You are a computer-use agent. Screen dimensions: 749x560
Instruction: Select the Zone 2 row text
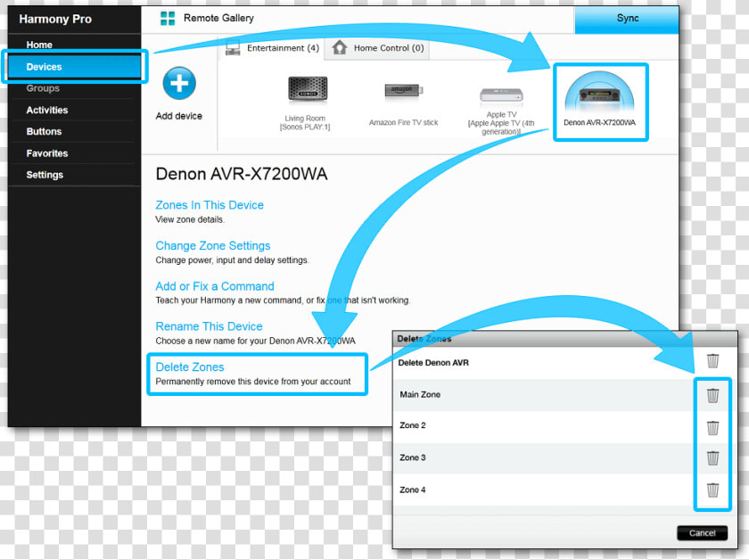[x=413, y=425]
